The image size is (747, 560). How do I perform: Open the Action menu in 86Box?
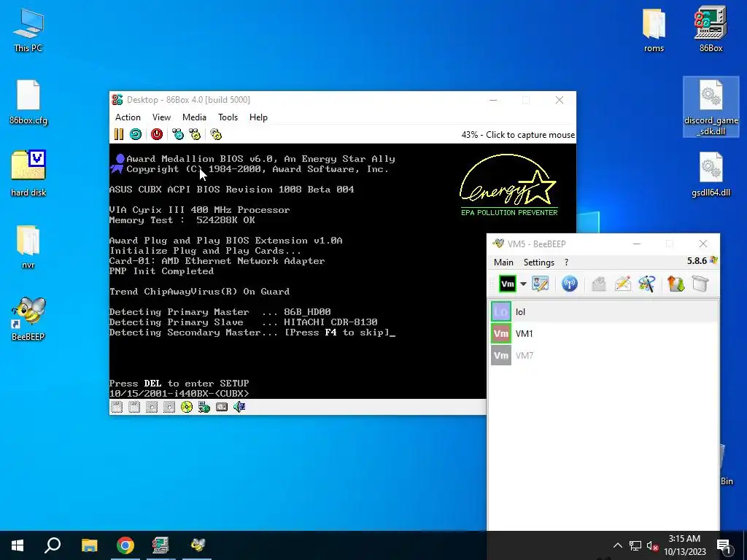(128, 117)
